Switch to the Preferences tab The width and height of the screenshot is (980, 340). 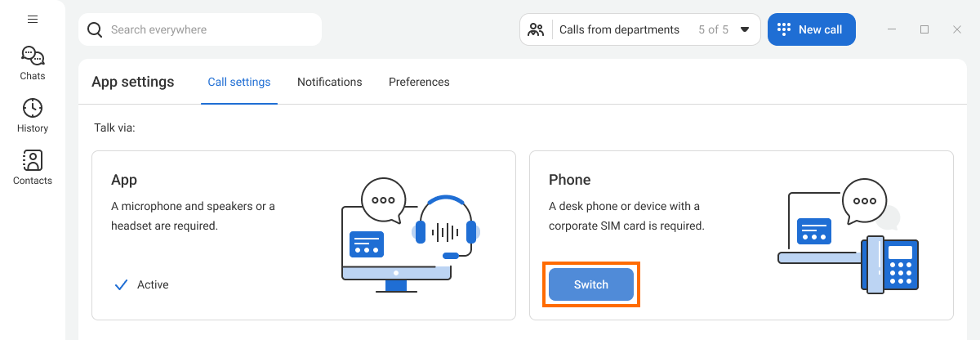tap(419, 82)
